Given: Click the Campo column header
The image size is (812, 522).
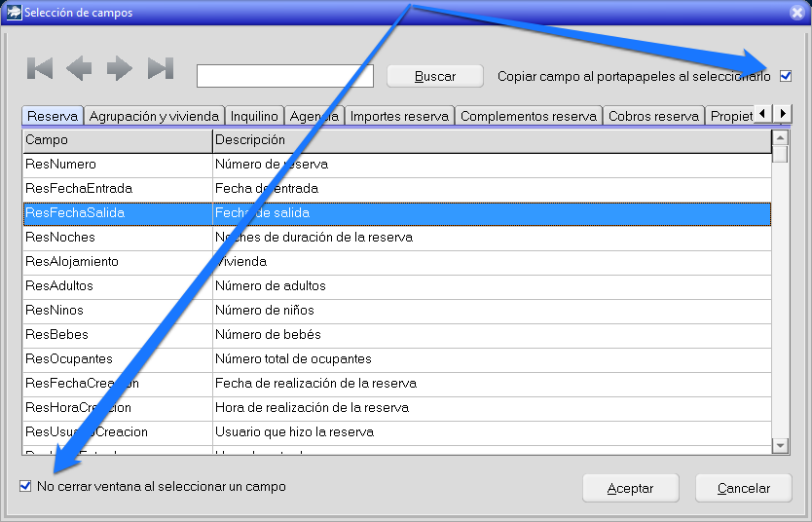Looking at the screenshot, I should point(118,140).
